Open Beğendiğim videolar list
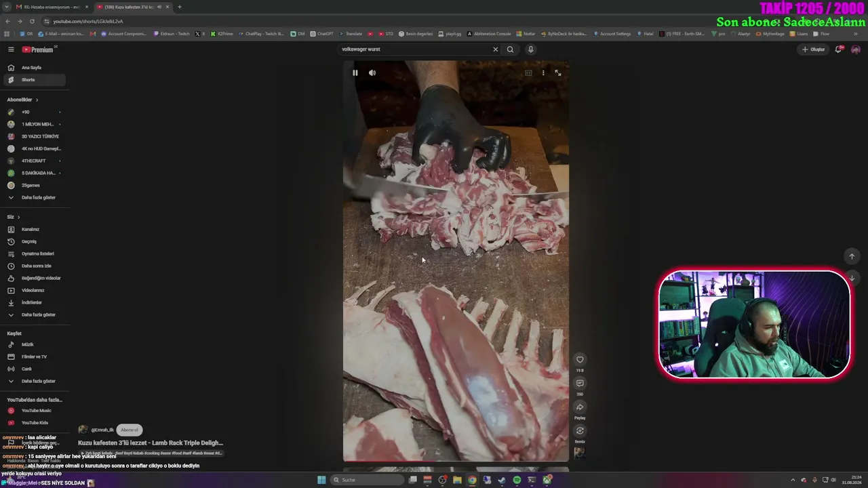This screenshot has width=868, height=488. point(34,278)
